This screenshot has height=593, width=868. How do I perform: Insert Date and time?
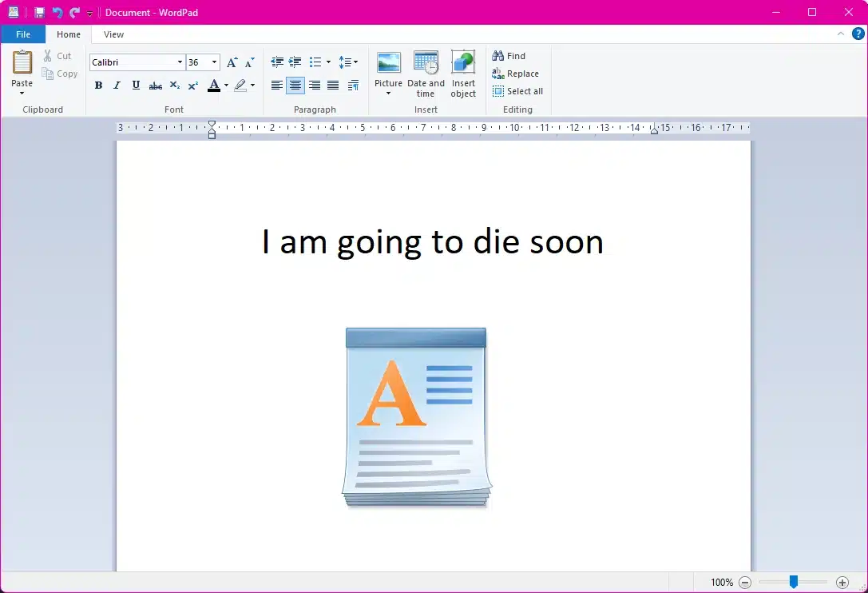click(426, 64)
